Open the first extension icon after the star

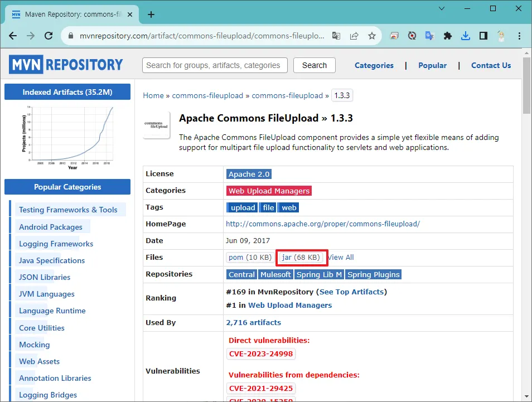[394, 36]
